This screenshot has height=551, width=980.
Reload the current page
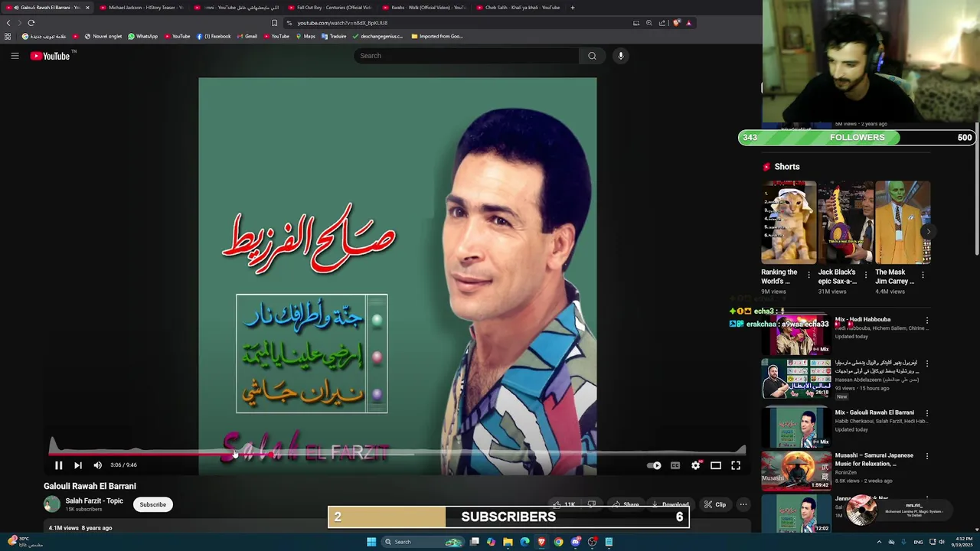[31, 23]
